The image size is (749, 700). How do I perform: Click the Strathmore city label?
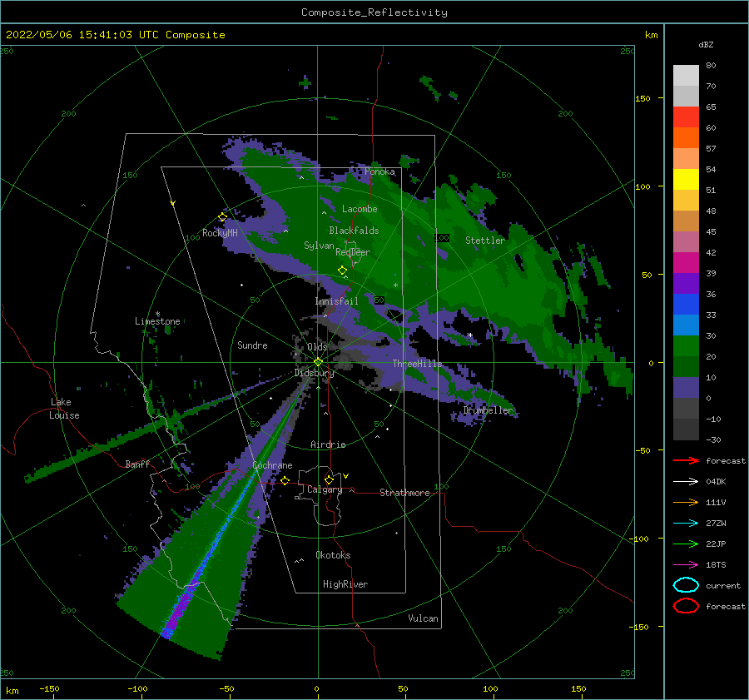tap(404, 493)
